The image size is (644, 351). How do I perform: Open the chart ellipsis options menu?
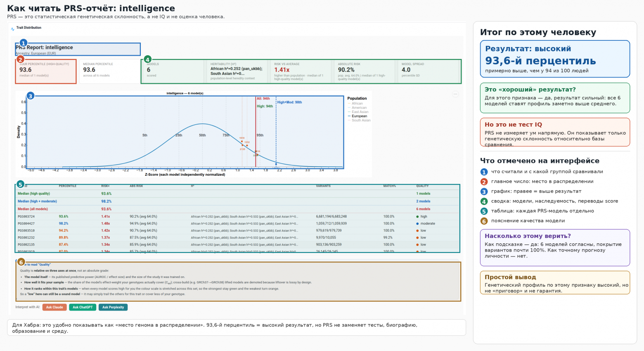pyautogui.click(x=455, y=94)
